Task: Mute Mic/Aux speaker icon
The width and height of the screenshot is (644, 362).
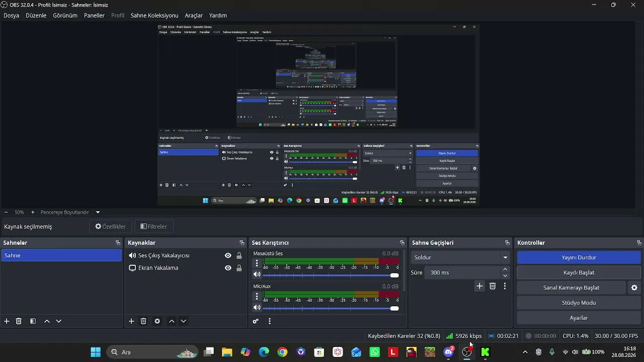Action: coord(257,307)
